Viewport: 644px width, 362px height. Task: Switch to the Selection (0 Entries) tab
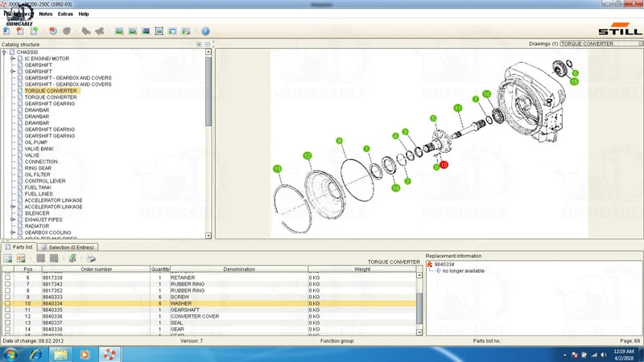(x=68, y=248)
